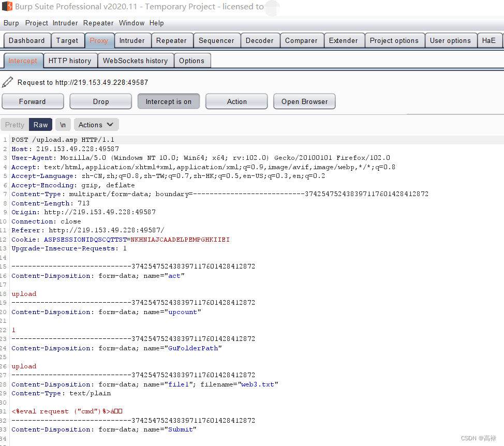
Task: Click the name="Submit" form-data line
Action: 104,429
